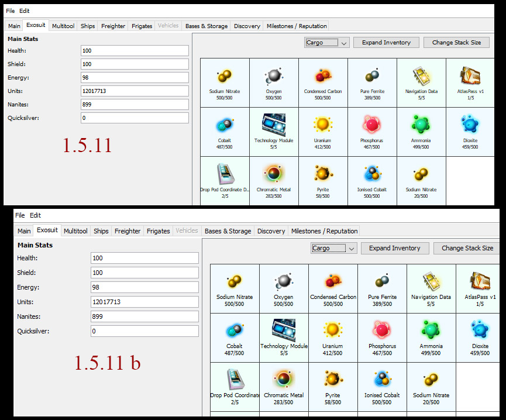Select Chromatic Metal icon in top window
The height and width of the screenshot is (420, 506).
[x=274, y=174]
